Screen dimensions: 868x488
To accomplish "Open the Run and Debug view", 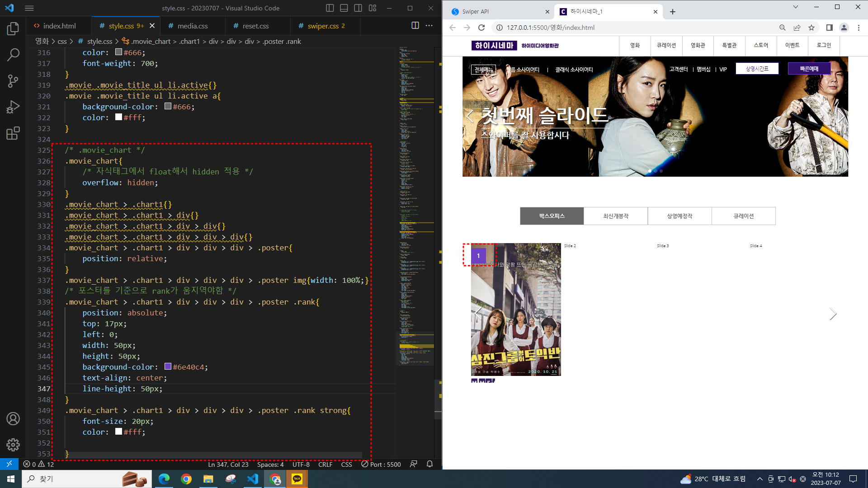I will pyautogui.click(x=13, y=107).
